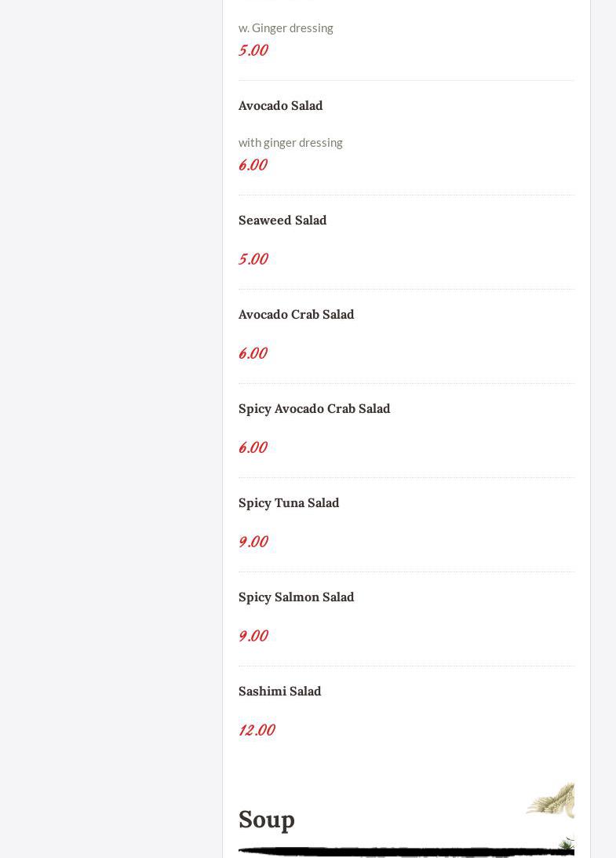Select the Spicy Salmon Salad title
616x858 pixels.
point(296,597)
